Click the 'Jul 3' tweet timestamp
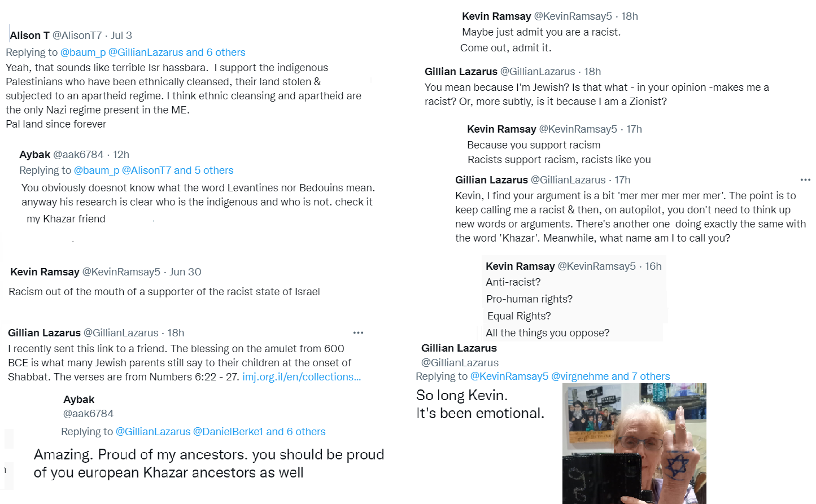816x504 pixels. click(x=121, y=36)
